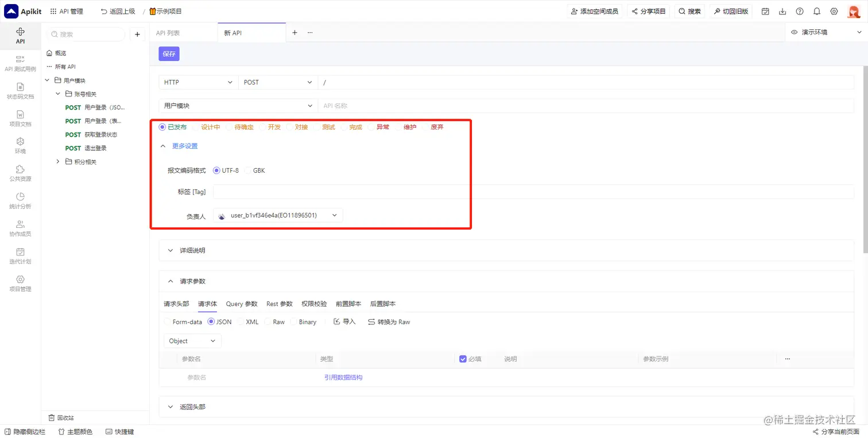868x438 pixels.
Task: Toggle the 必填 checkbox in table header
Action: tap(463, 359)
